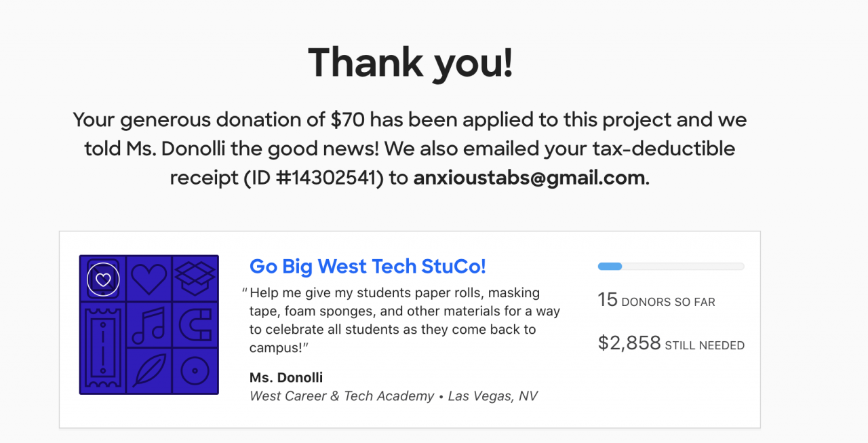Click the 15 donors so far count
This screenshot has height=443, width=868.
click(x=656, y=301)
